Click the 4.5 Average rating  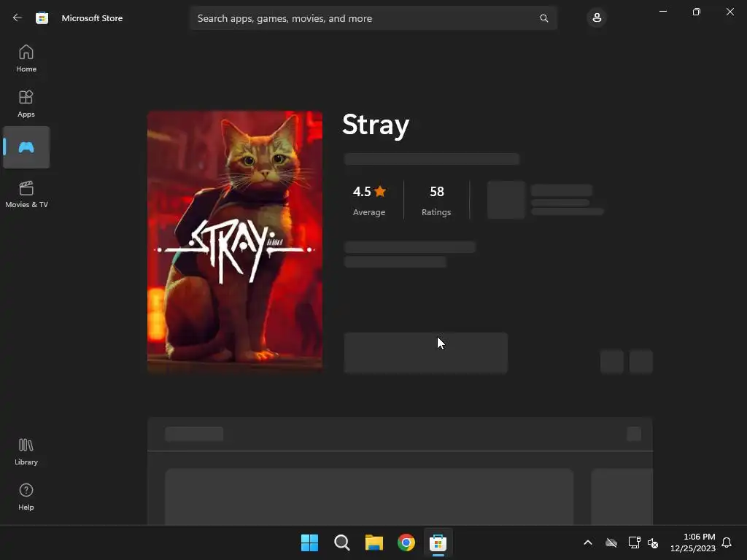click(x=369, y=201)
